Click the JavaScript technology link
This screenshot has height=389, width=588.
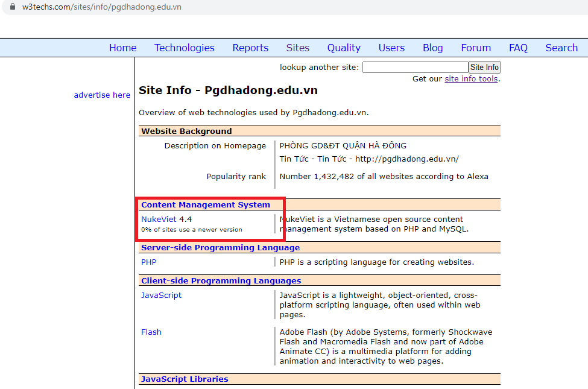click(161, 296)
